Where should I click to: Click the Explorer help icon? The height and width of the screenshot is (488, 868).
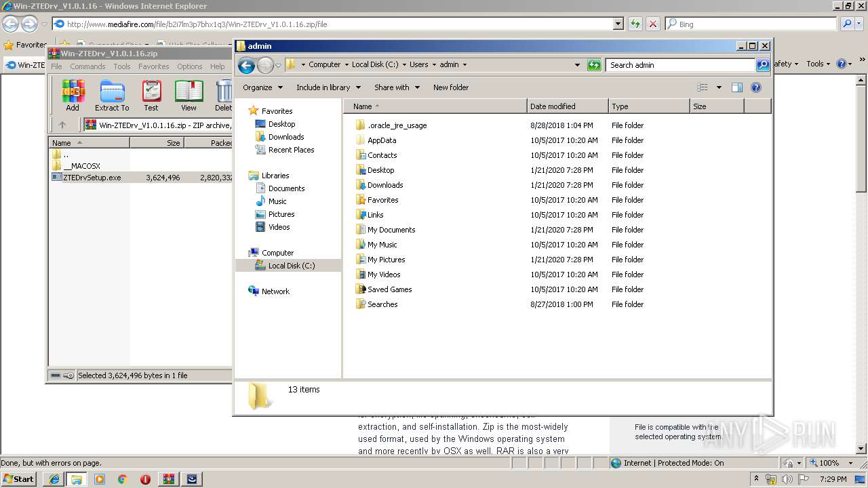coord(756,87)
